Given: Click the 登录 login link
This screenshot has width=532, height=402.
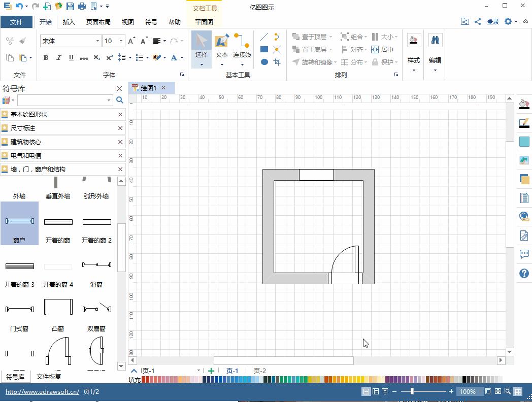Looking at the screenshot, I should tap(493, 21).
